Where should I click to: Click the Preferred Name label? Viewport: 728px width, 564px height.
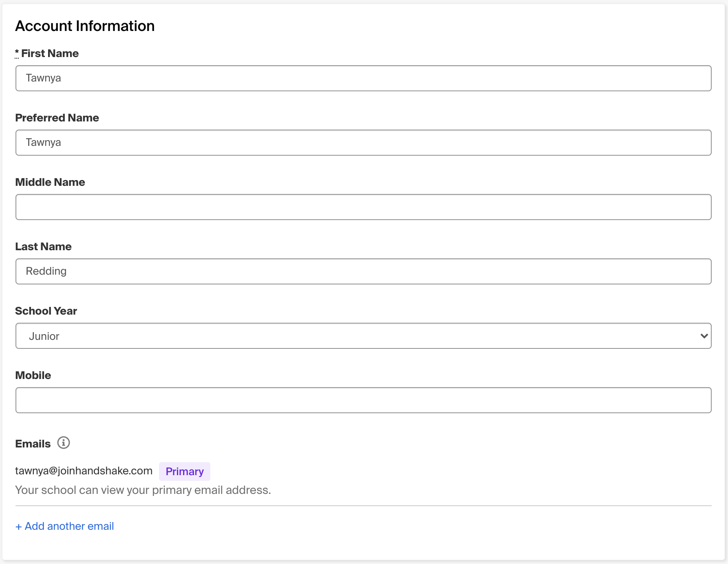(57, 118)
